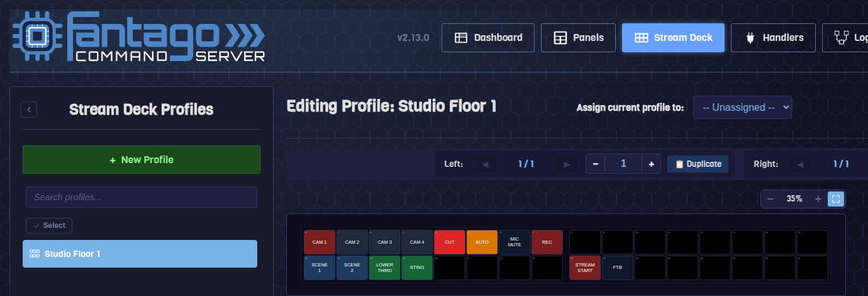
Task: Go to next Left page
Action: click(x=567, y=164)
